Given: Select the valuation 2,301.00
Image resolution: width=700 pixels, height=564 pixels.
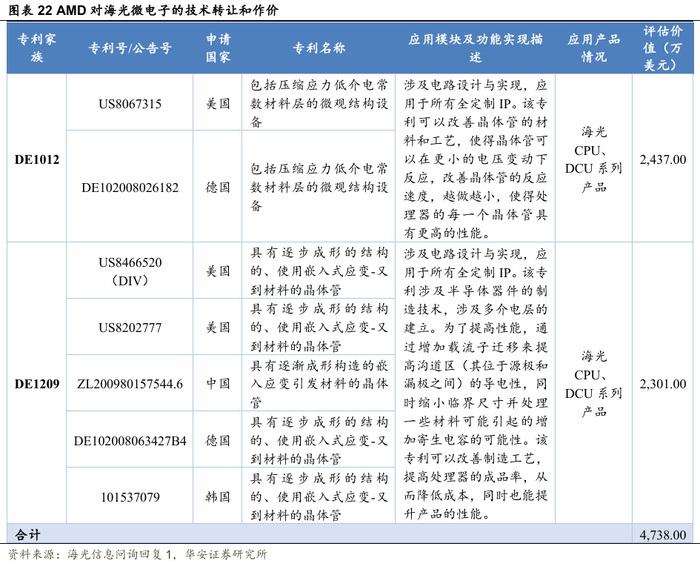Looking at the screenshot, I should tap(663, 384).
